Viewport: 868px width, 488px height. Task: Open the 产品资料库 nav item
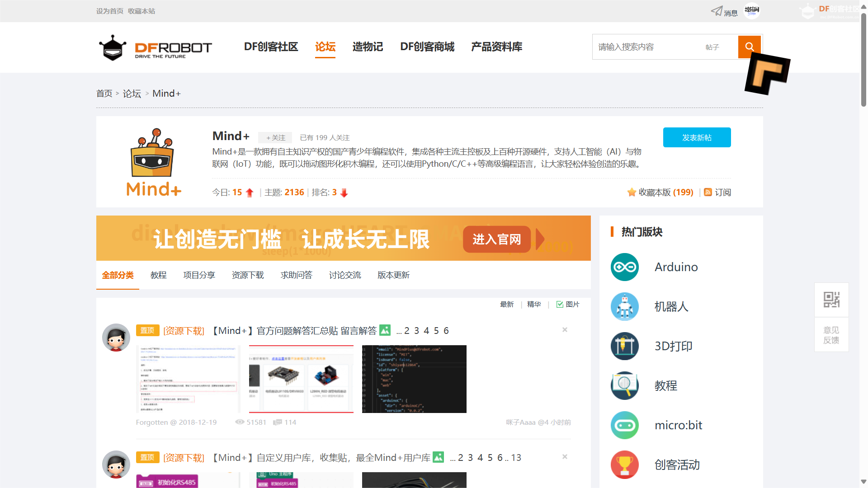[496, 47]
